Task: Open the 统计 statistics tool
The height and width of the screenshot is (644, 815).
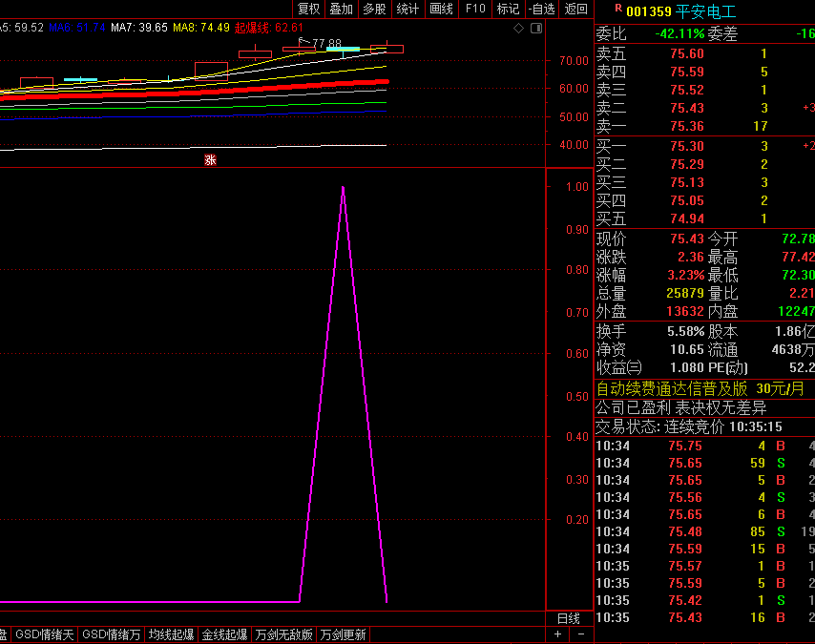Action: pyautogui.click(x=407, y=9)
